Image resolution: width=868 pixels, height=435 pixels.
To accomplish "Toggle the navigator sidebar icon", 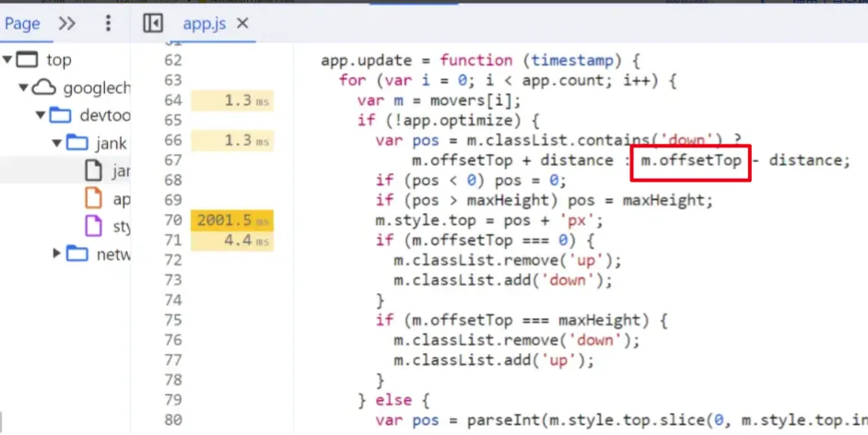I will (x=153, y=23).
